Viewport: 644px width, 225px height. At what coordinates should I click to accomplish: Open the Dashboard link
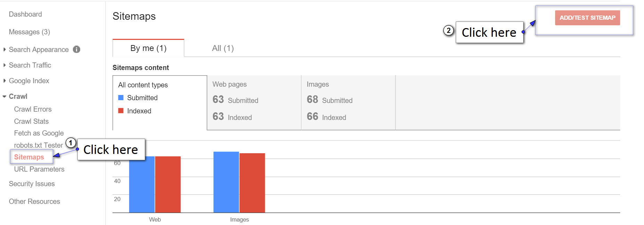[x=25, y=14]
